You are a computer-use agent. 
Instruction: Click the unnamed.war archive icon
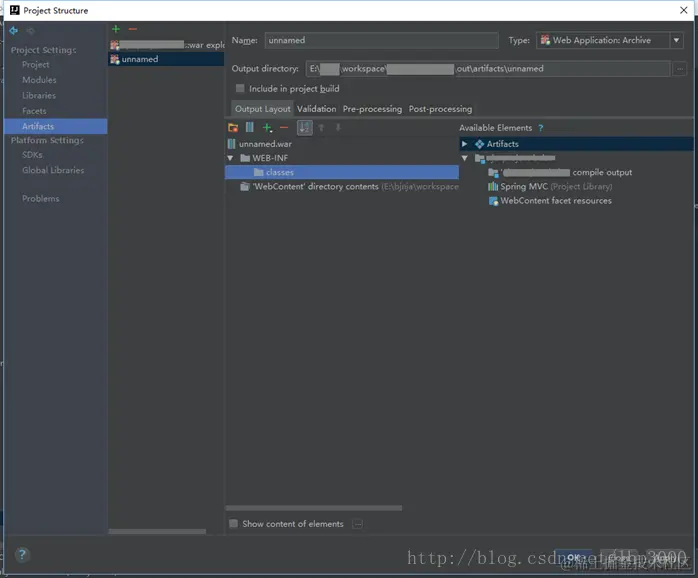point(231,144)
